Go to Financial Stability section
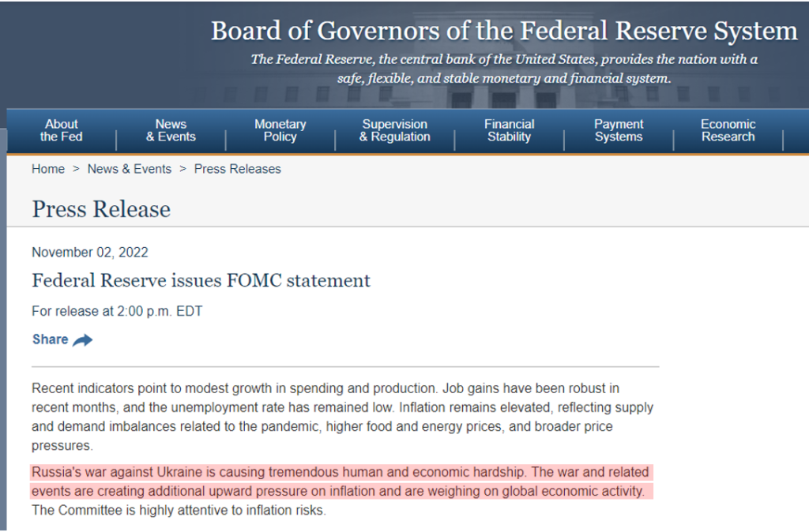809x532 pixels. pyautogui.click(x=510, y=130)
